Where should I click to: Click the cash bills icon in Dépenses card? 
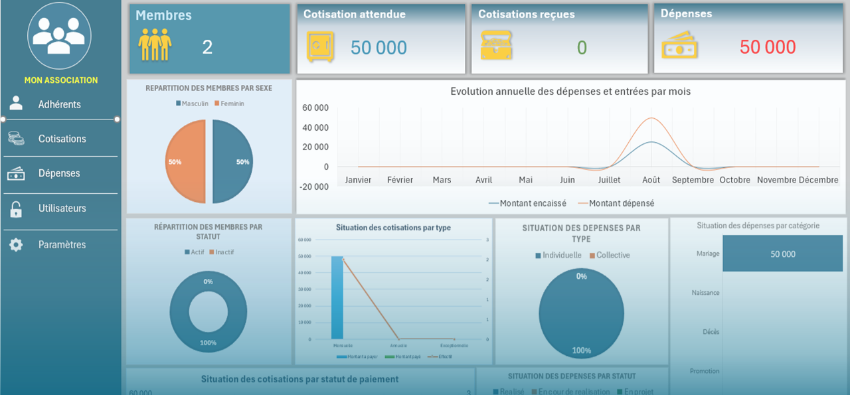tap(679, 46)
